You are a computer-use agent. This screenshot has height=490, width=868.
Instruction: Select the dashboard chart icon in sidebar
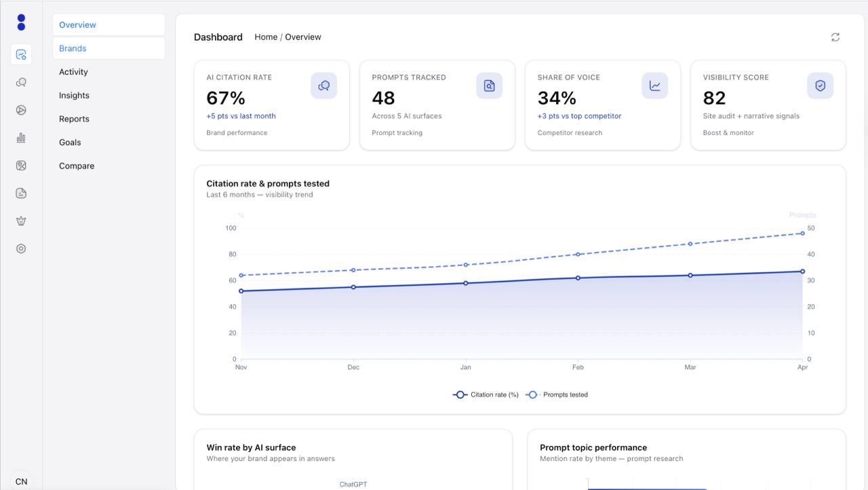pos(21,54)
